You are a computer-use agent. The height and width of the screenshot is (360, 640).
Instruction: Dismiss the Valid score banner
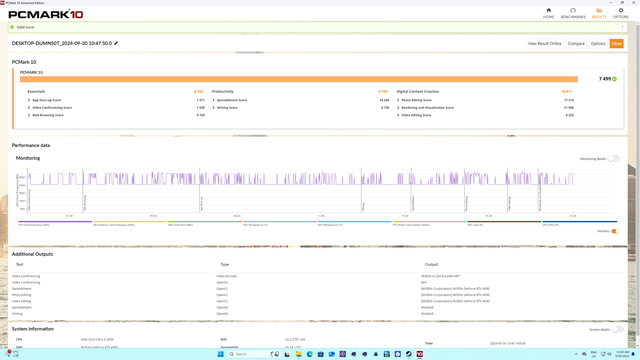click(x=622, y=27)
